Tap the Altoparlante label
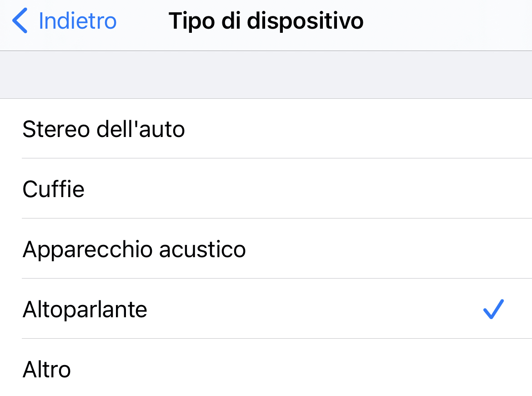This screenshot has width=532, height=396. point(85,309)
